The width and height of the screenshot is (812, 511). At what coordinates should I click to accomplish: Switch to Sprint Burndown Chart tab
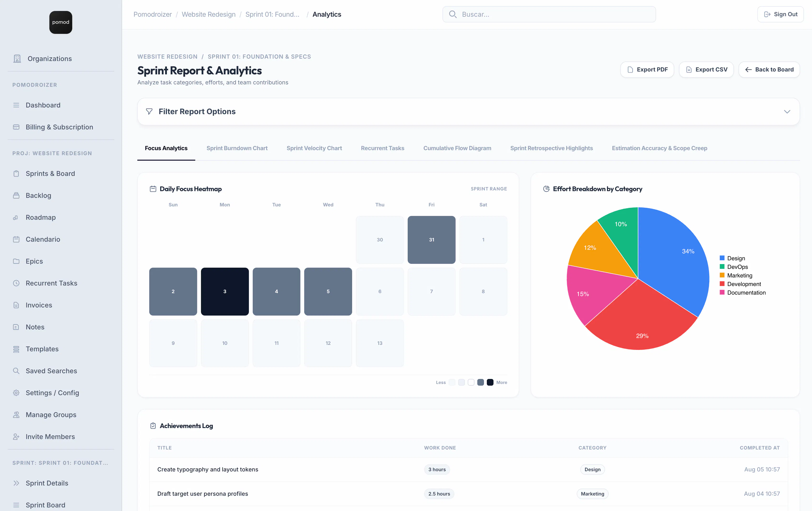[x=237, y=148]
